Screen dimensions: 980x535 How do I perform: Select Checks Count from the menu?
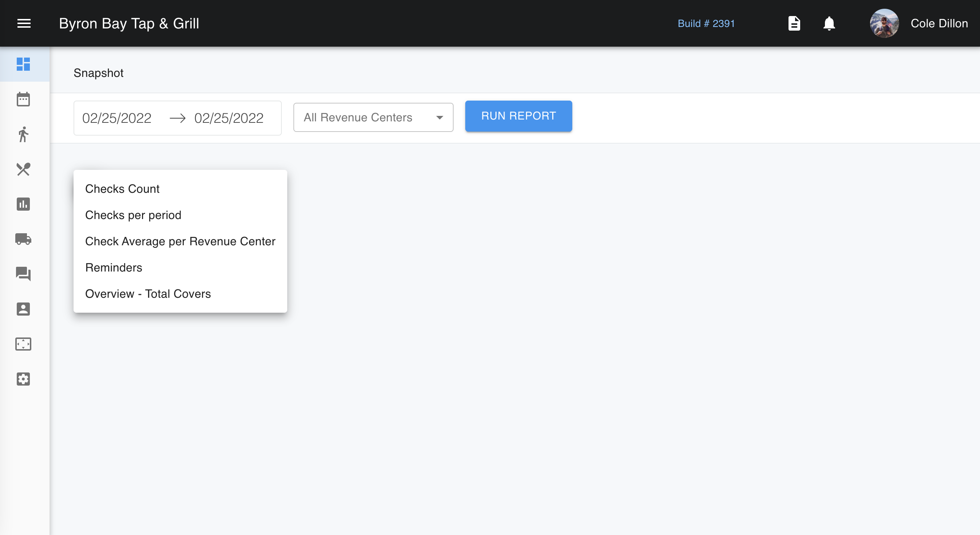coord(122,189)
